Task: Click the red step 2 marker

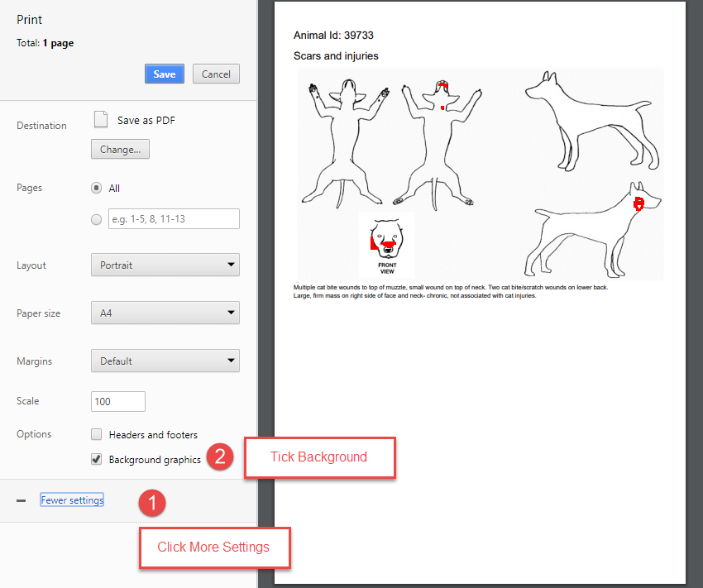Action: pyautogui.click(x=219, y=457)
